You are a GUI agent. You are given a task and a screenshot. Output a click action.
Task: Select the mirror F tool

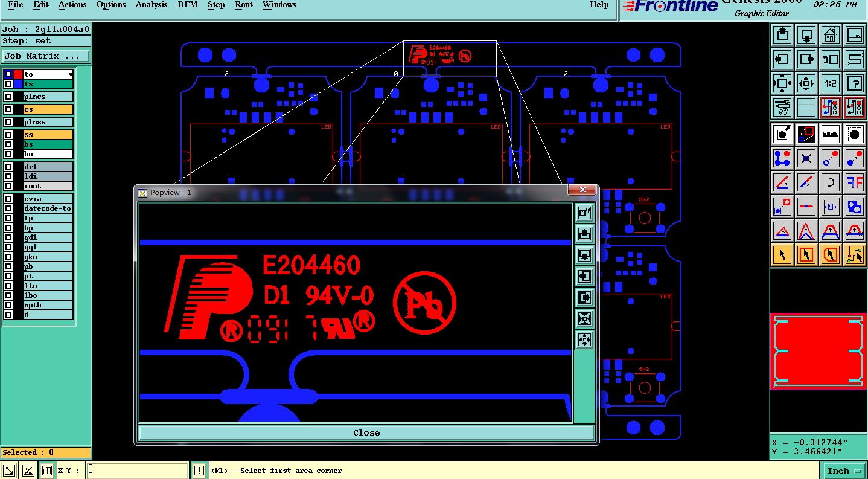(x=854, y=182)
